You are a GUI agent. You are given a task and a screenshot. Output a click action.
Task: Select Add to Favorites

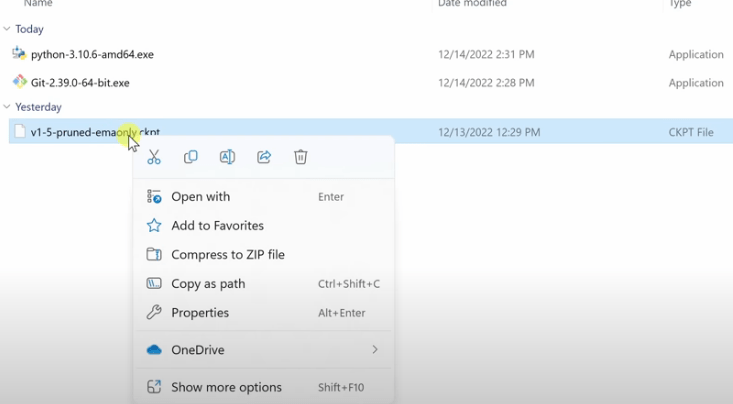(217, 226)
